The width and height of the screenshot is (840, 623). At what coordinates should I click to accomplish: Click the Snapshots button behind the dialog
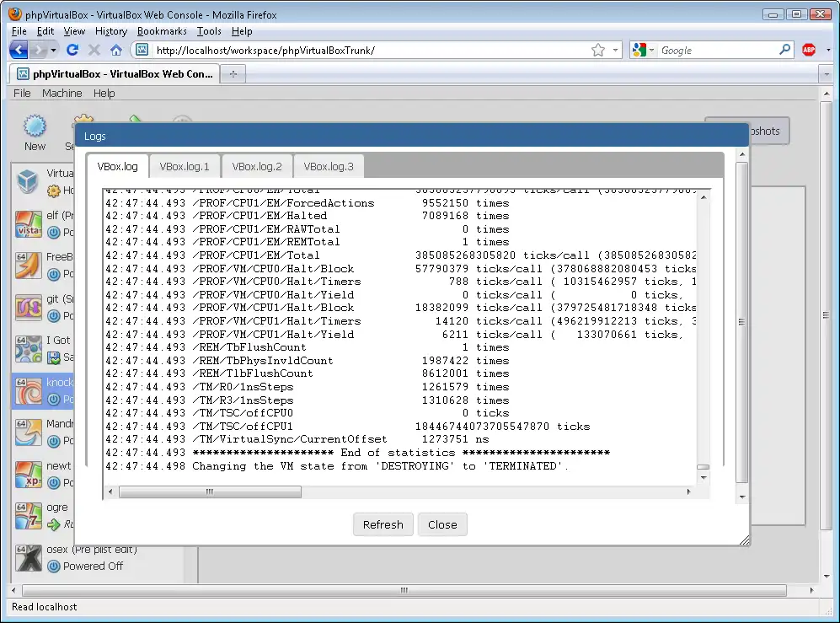768,131
